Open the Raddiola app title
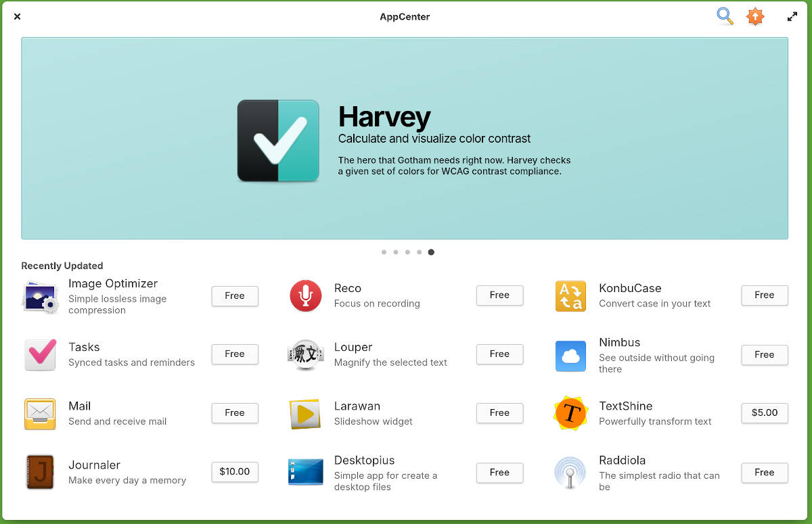Image resolution: width=812 pixels, height=524 pixels. 623,460
